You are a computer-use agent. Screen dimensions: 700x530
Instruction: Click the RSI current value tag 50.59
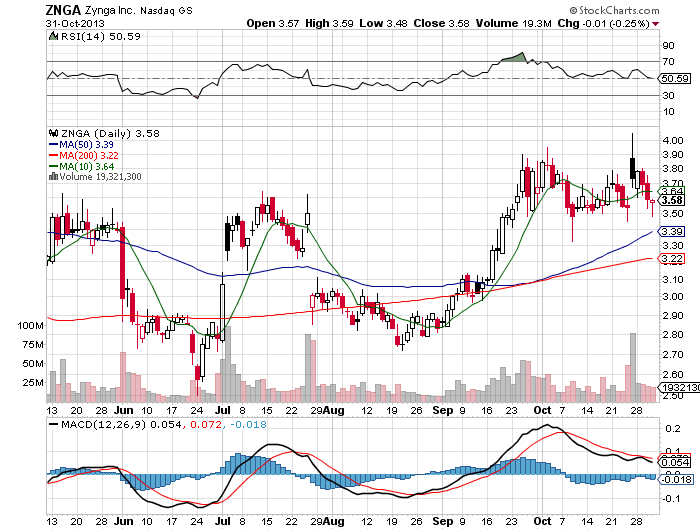[x=675, y=79]
